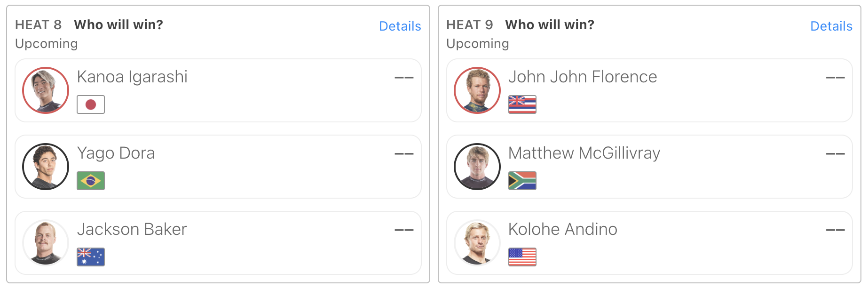Click Kanoa Igarashi's profile photo
Viewport: 868px width, 289px height.
click(46, 90)
